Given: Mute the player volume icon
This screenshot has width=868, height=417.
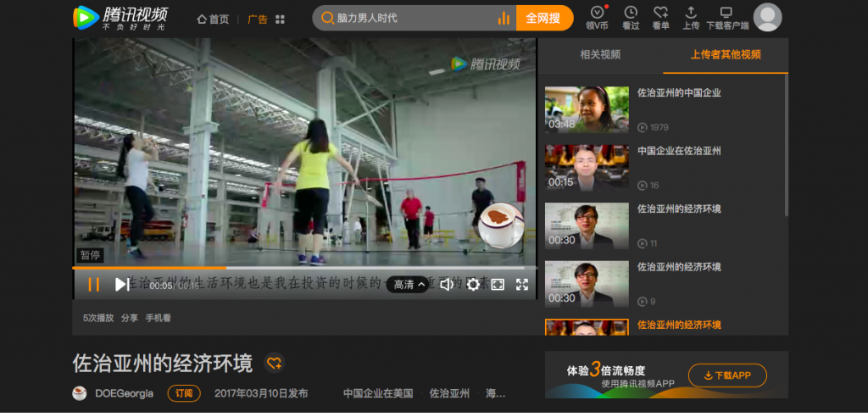Looking at the screenshot, I should point(447,285).
